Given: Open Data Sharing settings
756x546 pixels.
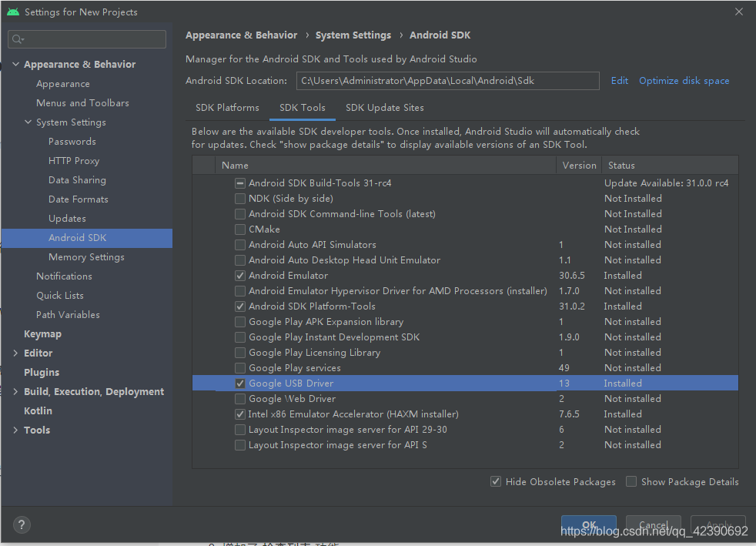Looking at the screenshot, I should point(77,180).
